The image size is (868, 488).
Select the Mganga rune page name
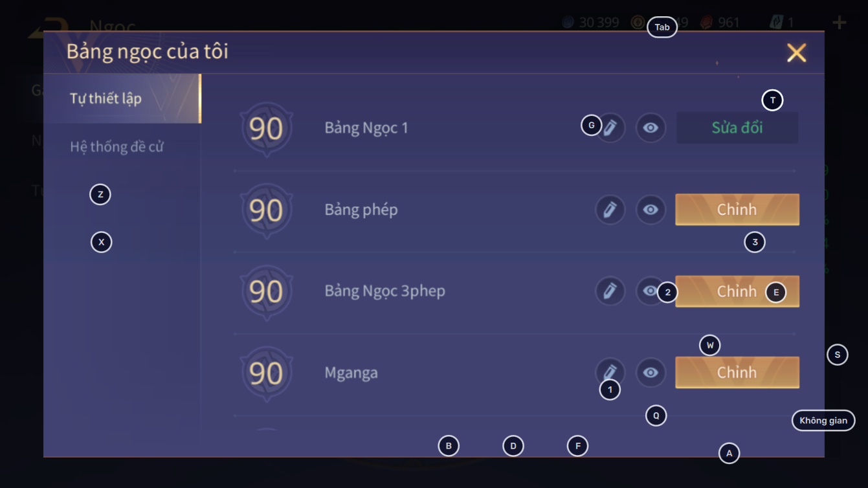[351, 373]
